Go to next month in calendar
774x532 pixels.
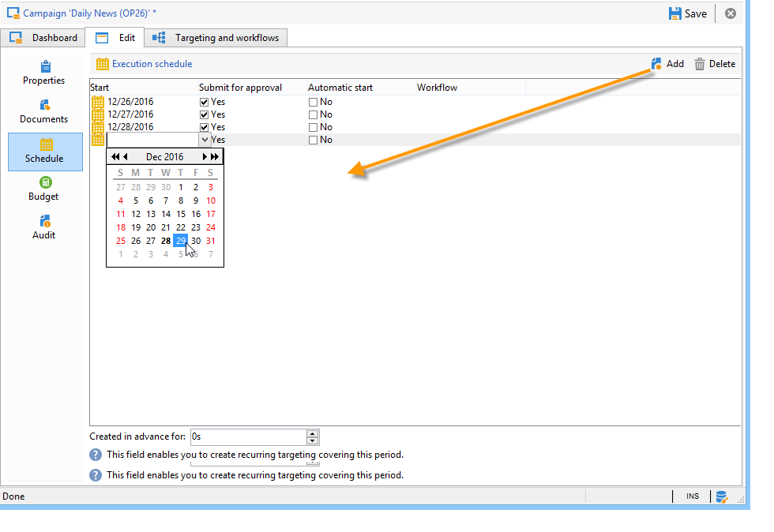[205, 157]
